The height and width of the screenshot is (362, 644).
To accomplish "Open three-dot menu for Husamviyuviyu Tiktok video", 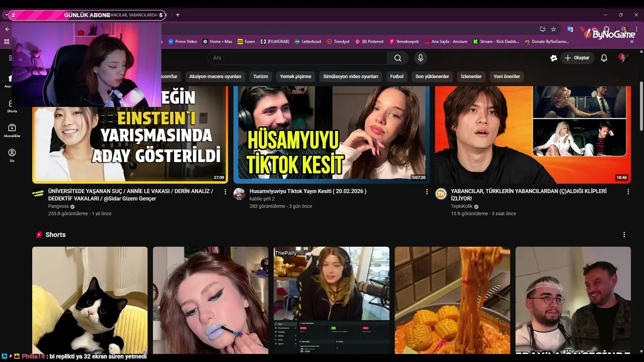I will (x=427, y=192).
